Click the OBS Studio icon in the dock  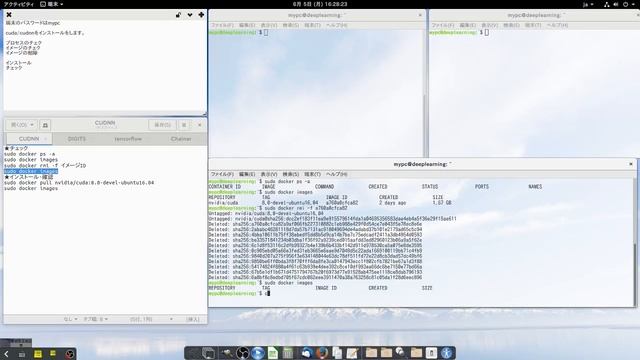(242, 353)
